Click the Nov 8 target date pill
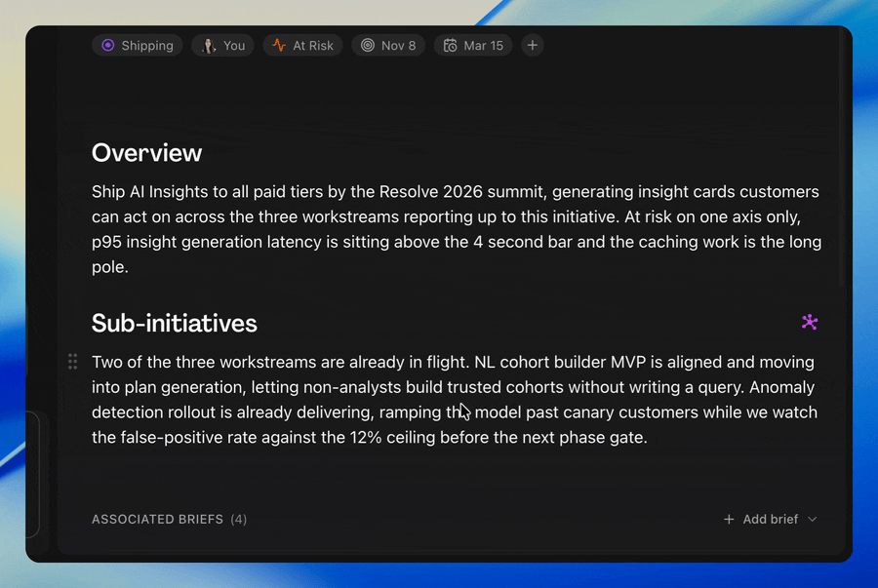Screen dimensions: 878x588 388,45
